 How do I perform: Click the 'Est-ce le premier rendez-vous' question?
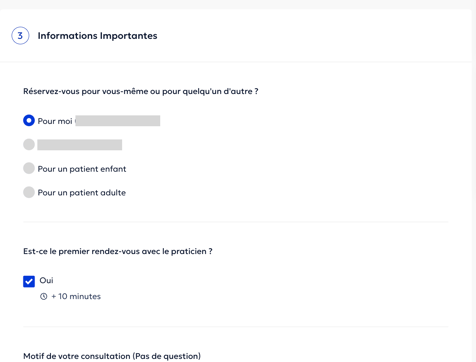tap(118, 251)
